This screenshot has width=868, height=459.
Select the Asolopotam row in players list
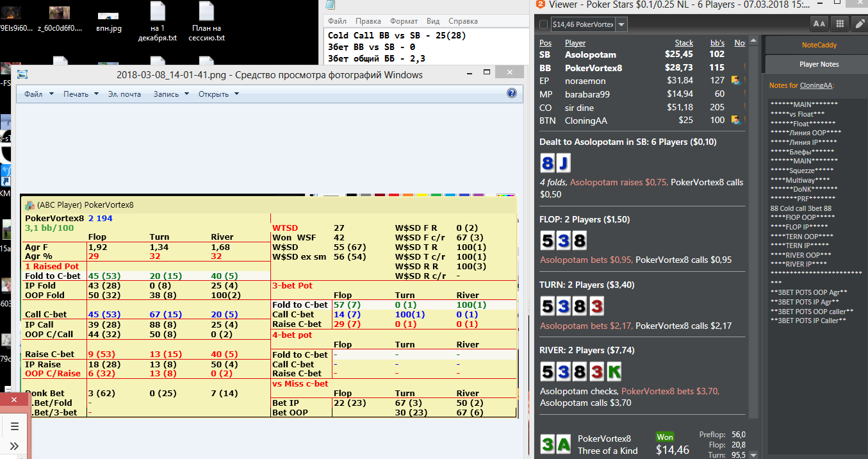point(643,55)
